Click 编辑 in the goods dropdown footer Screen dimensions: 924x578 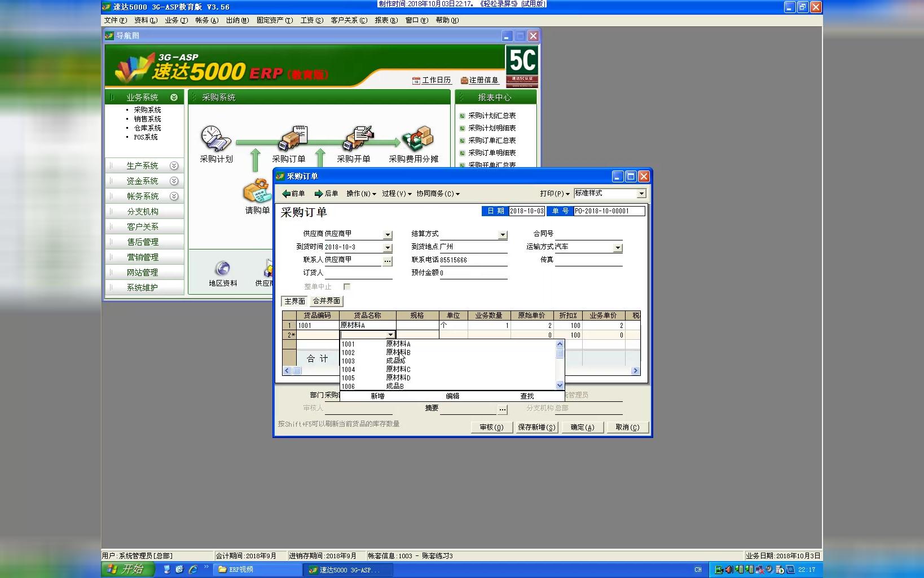pos(452,396)
